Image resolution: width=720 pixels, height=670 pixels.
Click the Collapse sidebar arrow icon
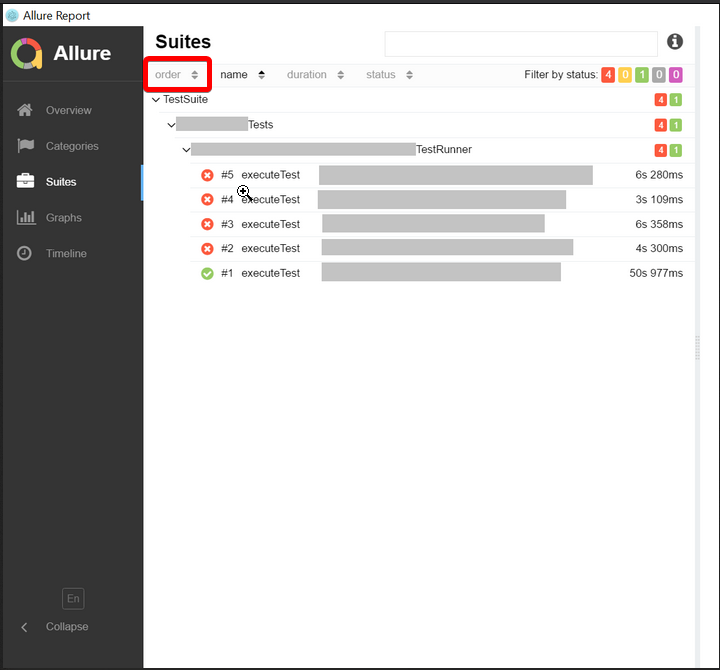click(x=24, y=627)
